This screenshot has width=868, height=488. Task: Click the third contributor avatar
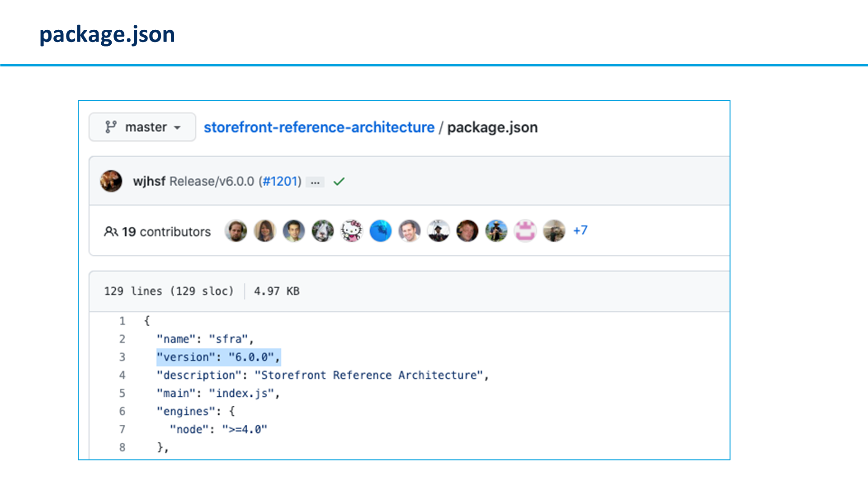pyautogui.click(x=294, y=231)
